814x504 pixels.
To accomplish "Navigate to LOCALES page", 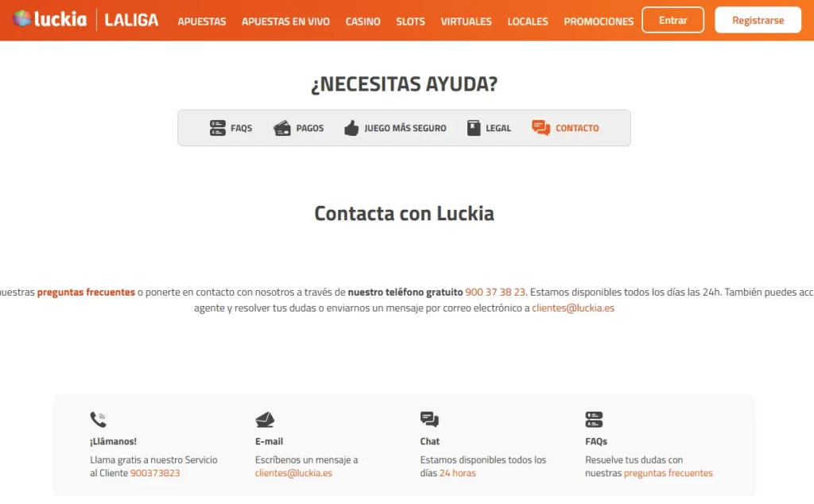I will [x=528, y=21].
